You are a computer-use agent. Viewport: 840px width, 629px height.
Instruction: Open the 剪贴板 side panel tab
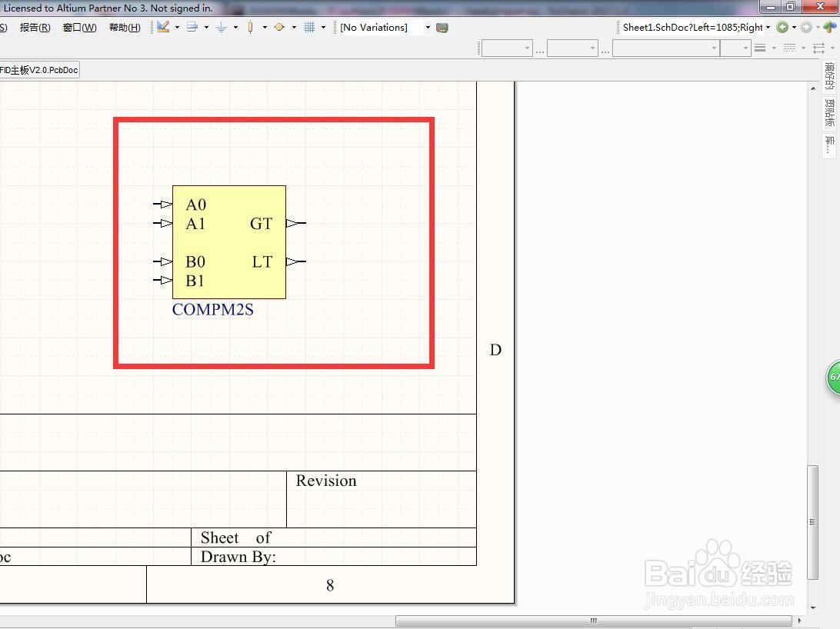[829, 113]
